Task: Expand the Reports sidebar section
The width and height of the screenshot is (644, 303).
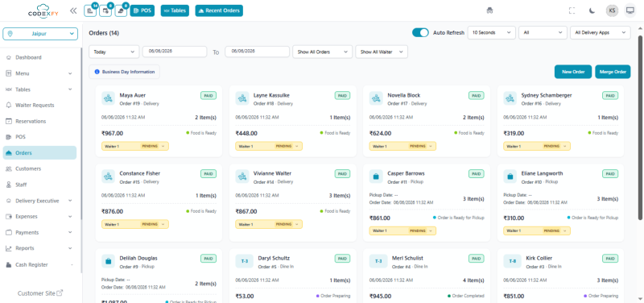Action: coord(39,248)
